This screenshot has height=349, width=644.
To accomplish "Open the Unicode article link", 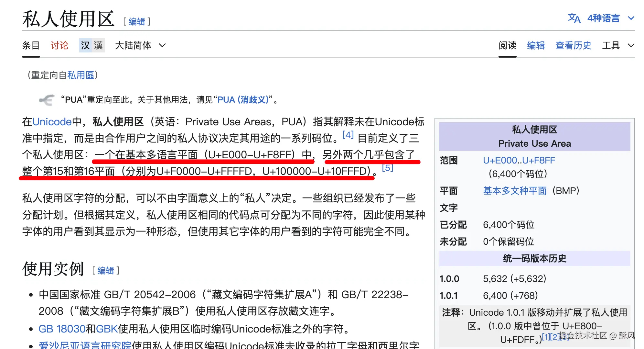I will [52, 121].
